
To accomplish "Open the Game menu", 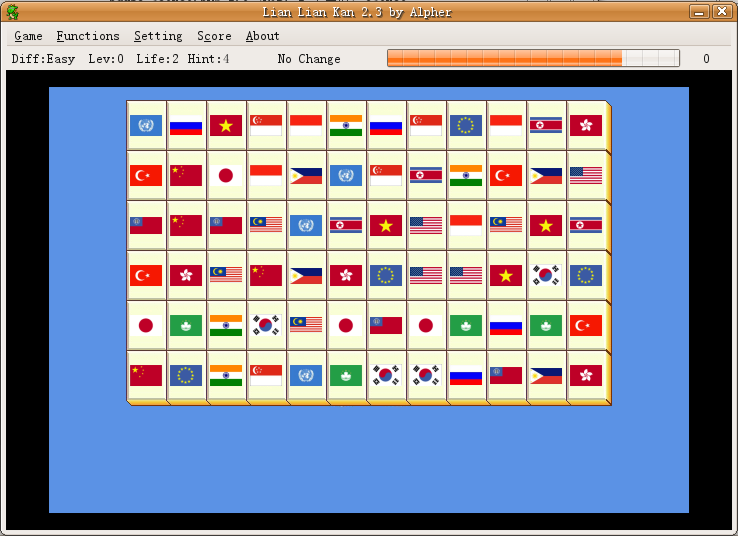I will pos(28,36).
